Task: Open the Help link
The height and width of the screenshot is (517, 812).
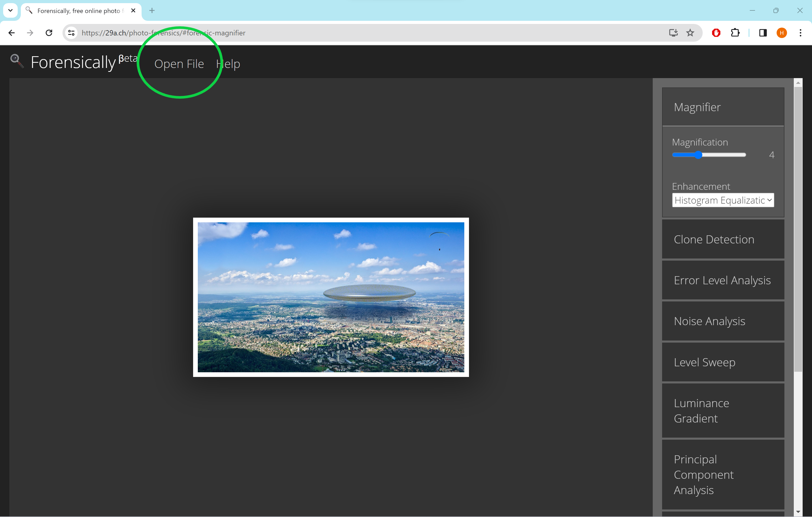Action: [x=228, y=64]
